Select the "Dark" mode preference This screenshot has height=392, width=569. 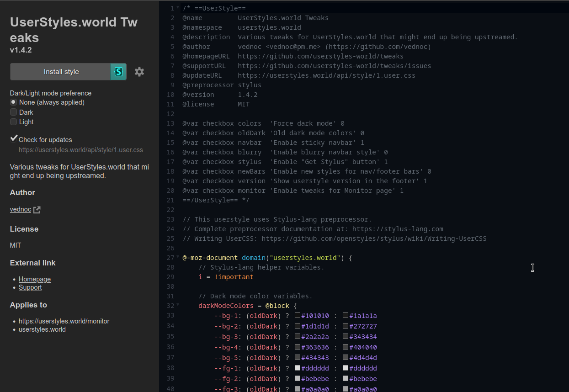coord(13,112)
